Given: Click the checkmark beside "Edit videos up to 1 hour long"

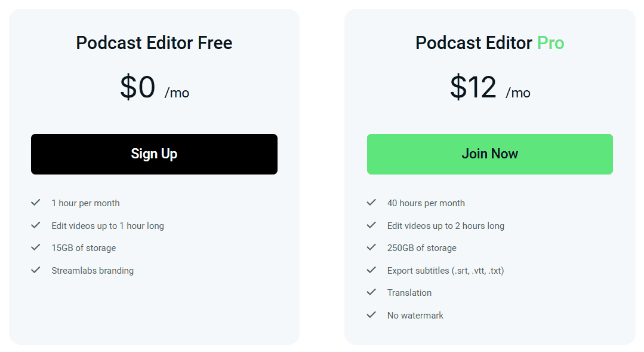Looking at the screenshot, I should click(35, 225).
